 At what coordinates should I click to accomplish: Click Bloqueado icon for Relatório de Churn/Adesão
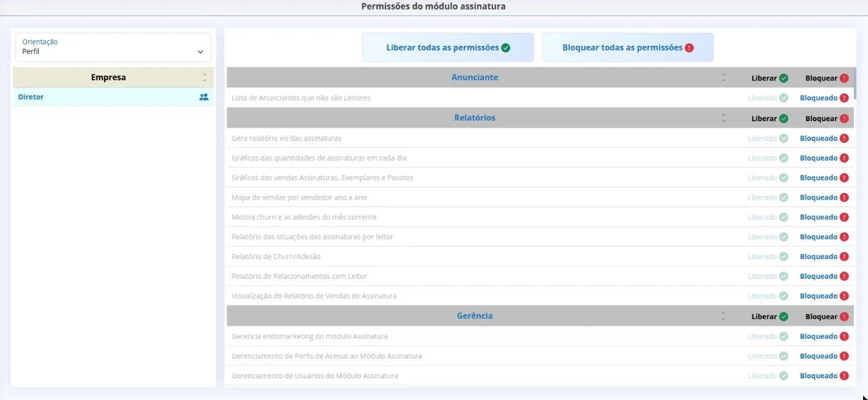point(844,257)
